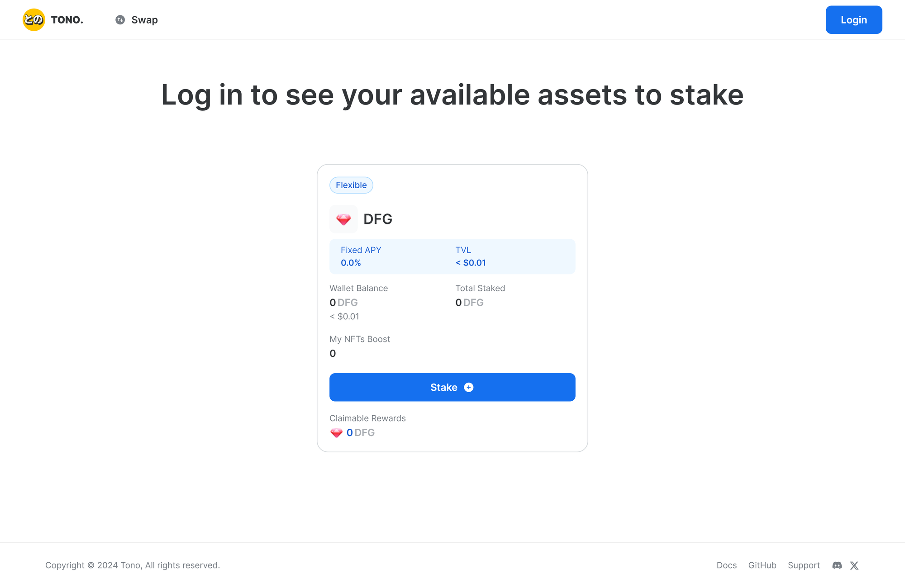The image size is (905, 588).
Task: Click the TONO. brand text
Action: tap(67, 20)
